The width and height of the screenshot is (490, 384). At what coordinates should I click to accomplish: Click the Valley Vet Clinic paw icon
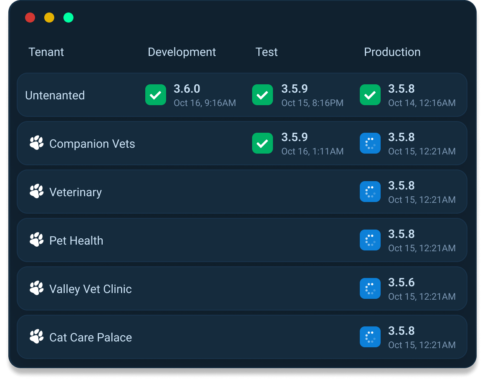click(x=36, y=288)
